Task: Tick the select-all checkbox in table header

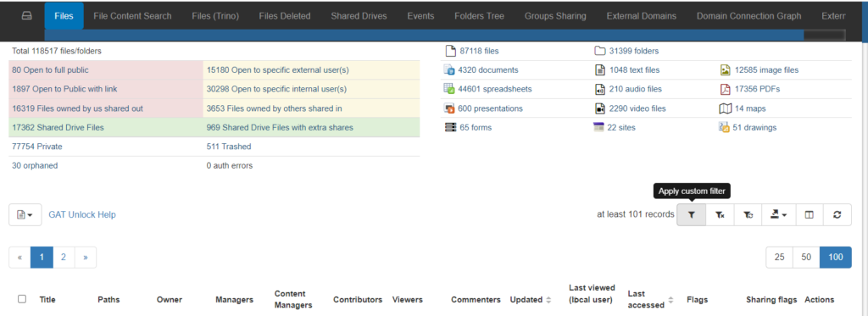Action: [x=22, y=299]
